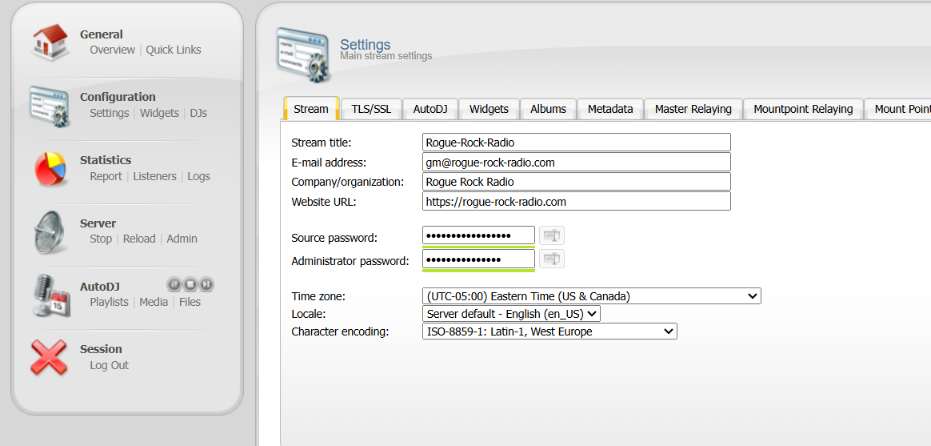
Task: Click the Session red X icon
Action: [49, 358]
